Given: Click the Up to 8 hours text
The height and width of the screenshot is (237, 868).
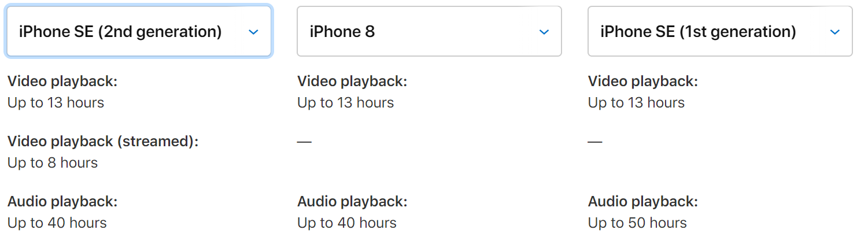Looking at the screenshot, I should (53, 163).
